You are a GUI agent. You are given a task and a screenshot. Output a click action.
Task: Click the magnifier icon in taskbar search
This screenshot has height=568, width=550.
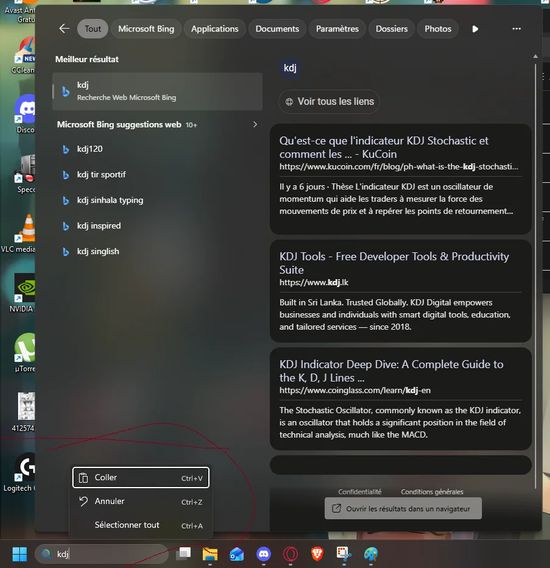coord(46,554)
